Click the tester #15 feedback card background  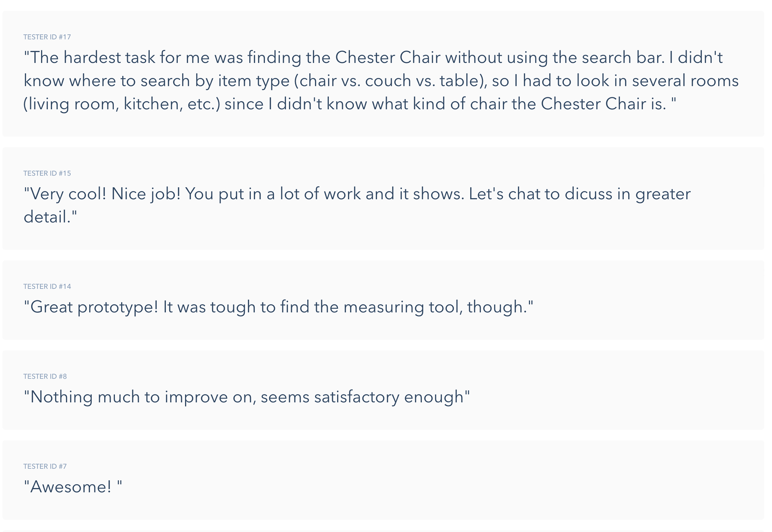pyautogui.click(x=383, y=199)
